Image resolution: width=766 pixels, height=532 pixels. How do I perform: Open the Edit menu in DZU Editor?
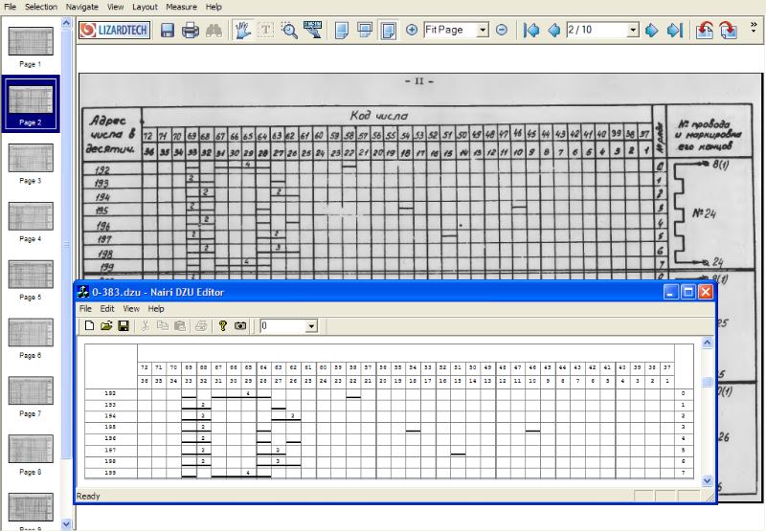tap(107, 309)
